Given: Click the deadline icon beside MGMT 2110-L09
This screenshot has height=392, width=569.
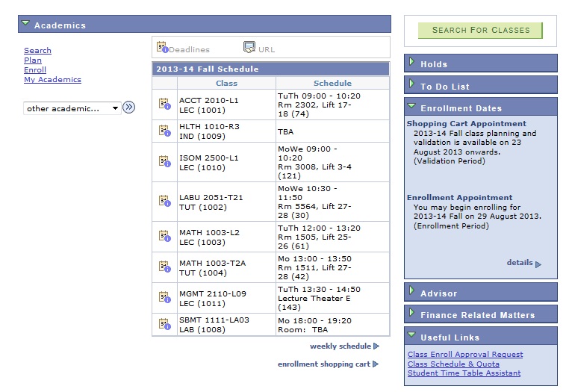Looking at the screenshot, I should 164,297.
